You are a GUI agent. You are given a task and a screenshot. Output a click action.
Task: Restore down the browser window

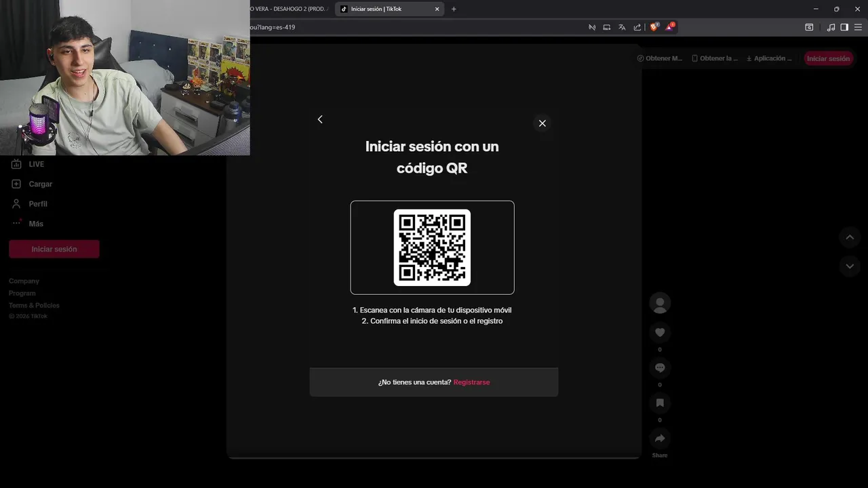(837, 9)
